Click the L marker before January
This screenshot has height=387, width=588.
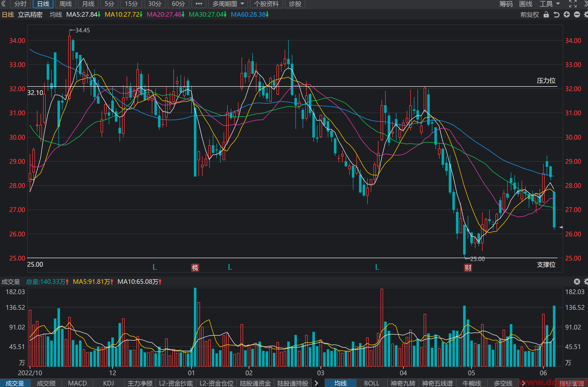click(x=155, y=267)
